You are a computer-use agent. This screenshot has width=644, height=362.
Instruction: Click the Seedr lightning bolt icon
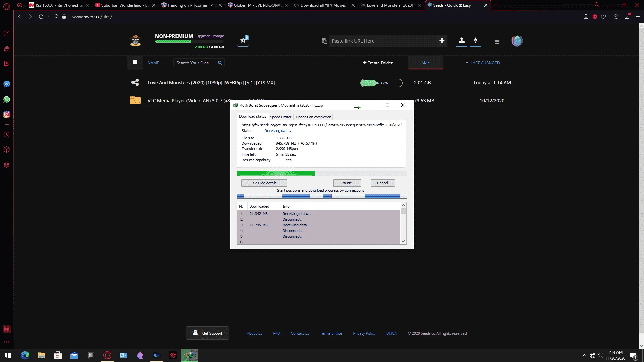[476, 41]
